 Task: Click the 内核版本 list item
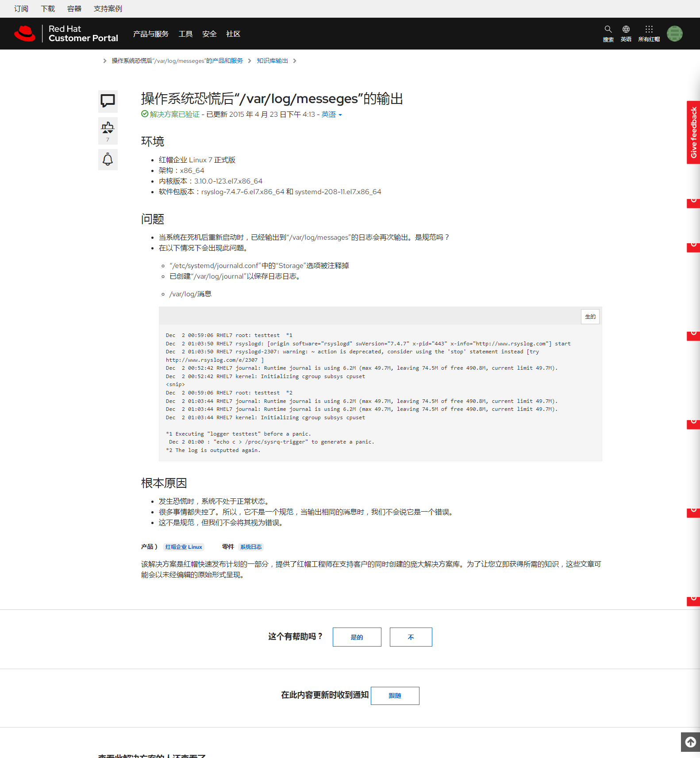tap(211, 181)
